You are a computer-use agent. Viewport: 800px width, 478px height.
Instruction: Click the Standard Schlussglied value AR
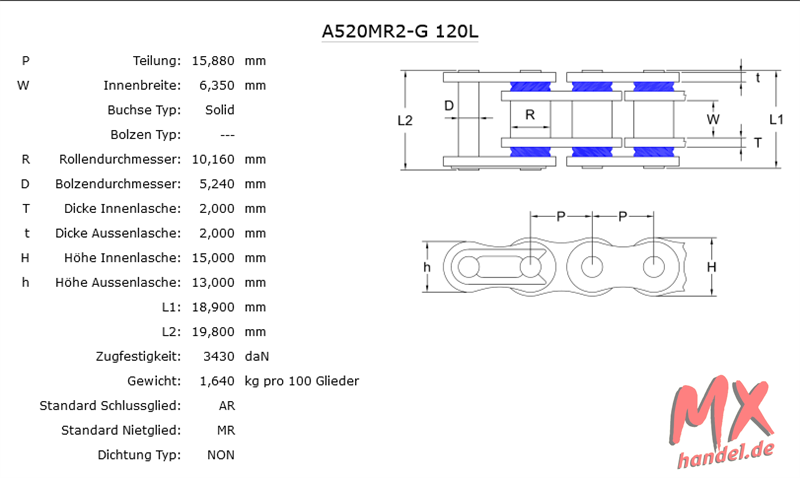point(227,405)
